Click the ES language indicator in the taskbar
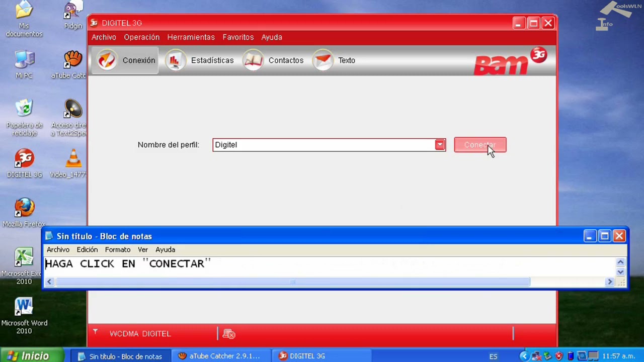 (x=493, y=356)
